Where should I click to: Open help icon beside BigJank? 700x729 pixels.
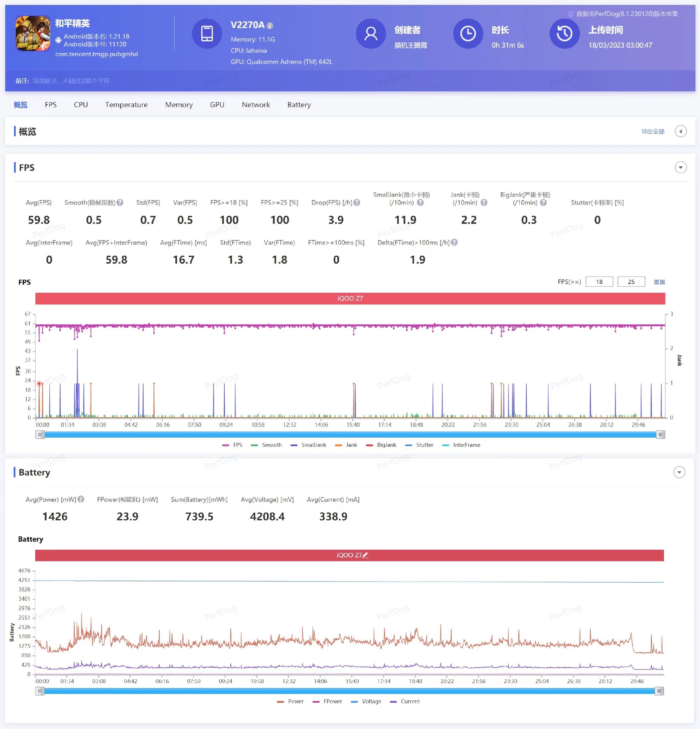543,202
